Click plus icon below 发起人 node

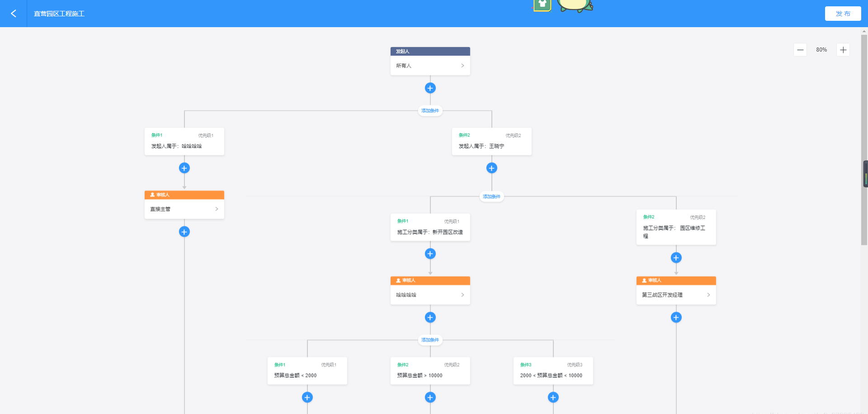(x=430, y=88)
